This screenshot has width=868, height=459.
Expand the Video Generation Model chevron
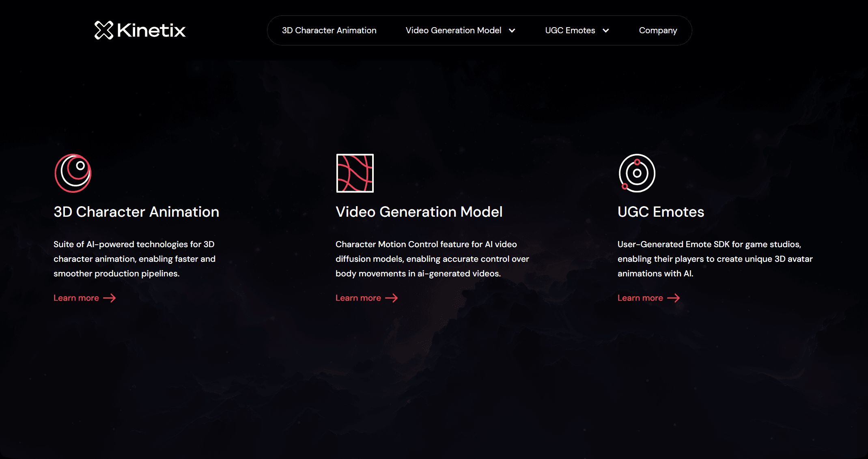click(x=512, y=31)
